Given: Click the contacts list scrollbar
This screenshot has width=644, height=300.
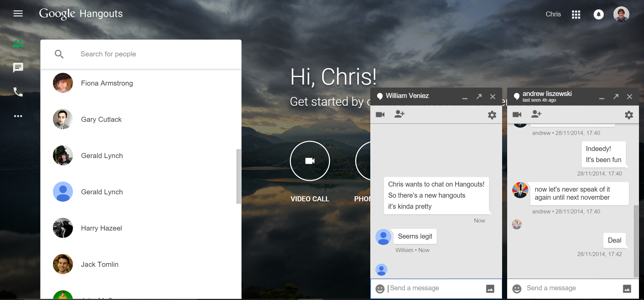Looking at the screenshot, I should [x=239, y=177].
